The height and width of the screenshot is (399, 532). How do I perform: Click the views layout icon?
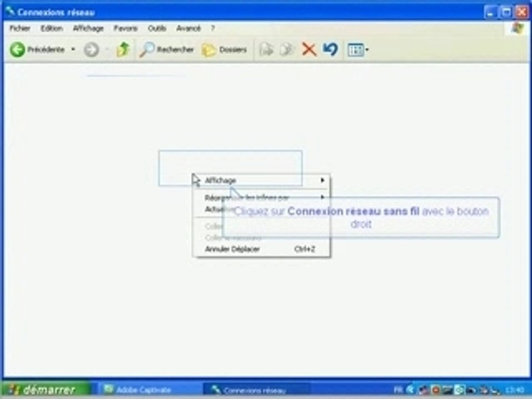point(356,50)
